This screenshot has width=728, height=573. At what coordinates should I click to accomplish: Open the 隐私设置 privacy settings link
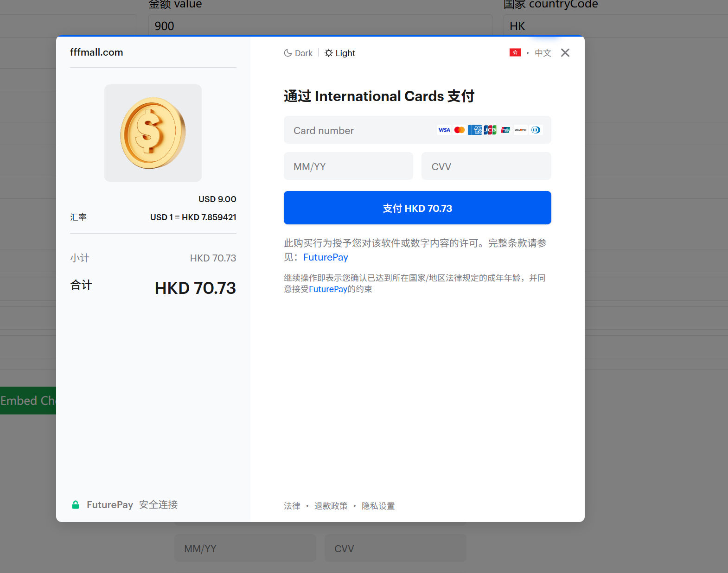[x=378, y=506]
